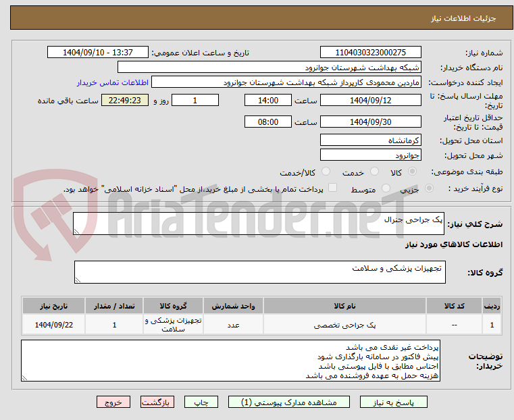Click the resize handle of goods group box
Viewport: 514px width, 420px height.
(78, 280)
